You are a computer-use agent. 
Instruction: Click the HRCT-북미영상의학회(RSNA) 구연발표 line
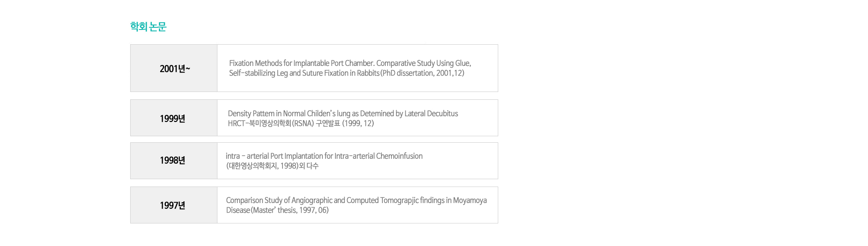[x=301, y=124]
